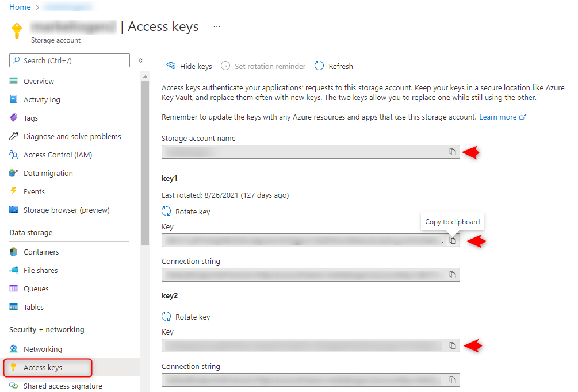
Task: Navigate to Shared access signature
Action: (63, 386)
